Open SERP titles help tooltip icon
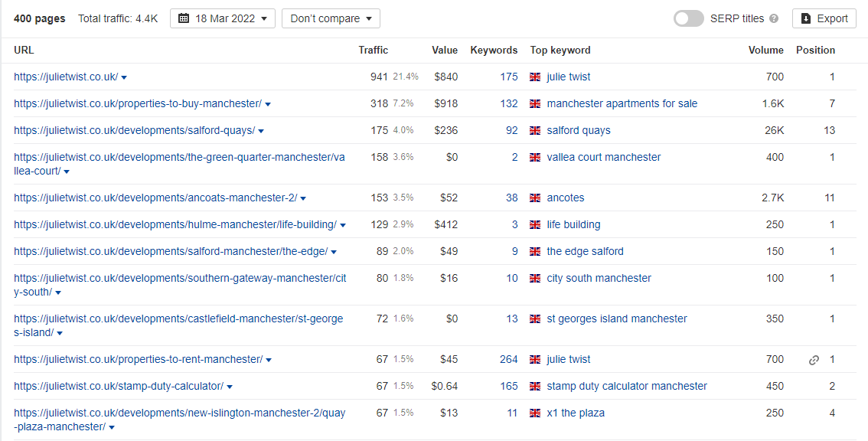Viewport: 868px width, 441px height. click(x=774, y=18)
